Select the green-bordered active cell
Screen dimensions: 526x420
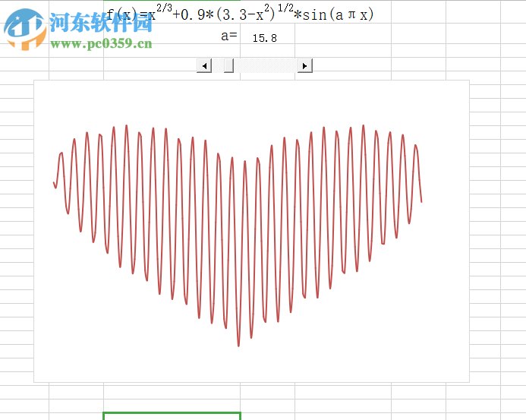172,416
